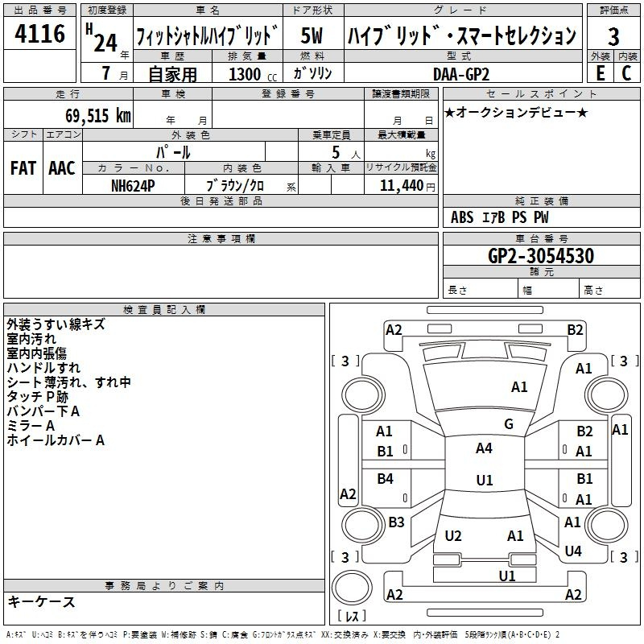Click the inspector note 室内汚れ
This screenshot has width=644, height=644.
click(31, 339)
